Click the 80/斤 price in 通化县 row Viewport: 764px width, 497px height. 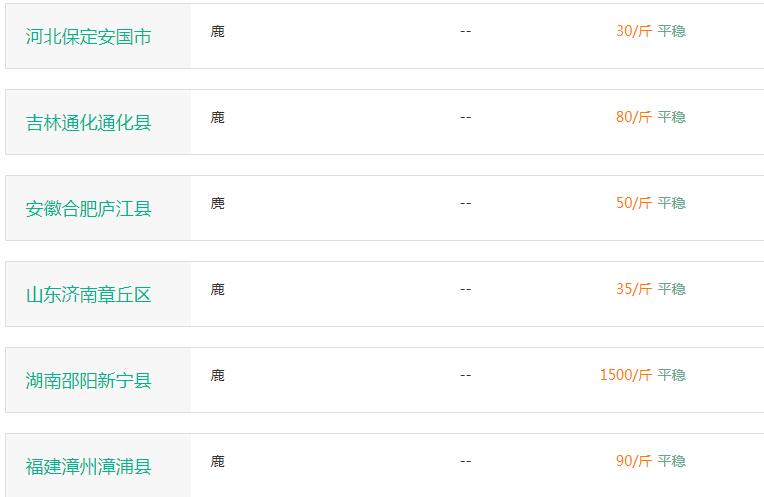(x=634, y=117)
